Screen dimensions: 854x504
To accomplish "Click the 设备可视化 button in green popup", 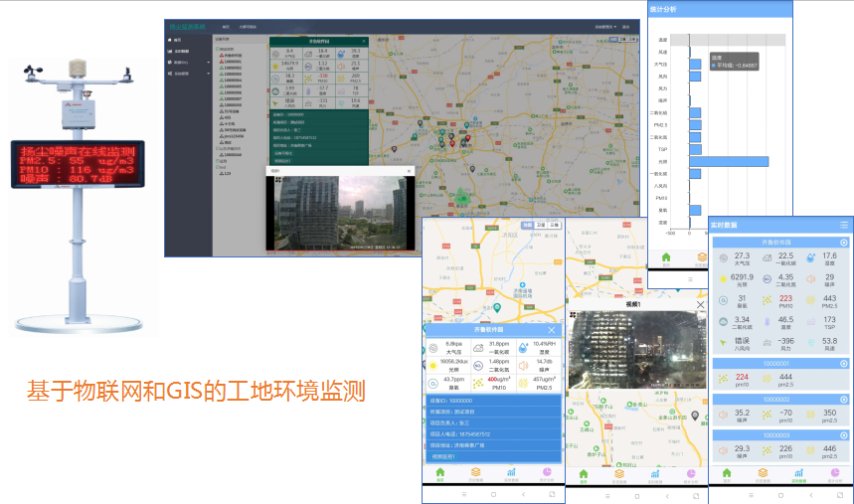I will pos(282,153).
